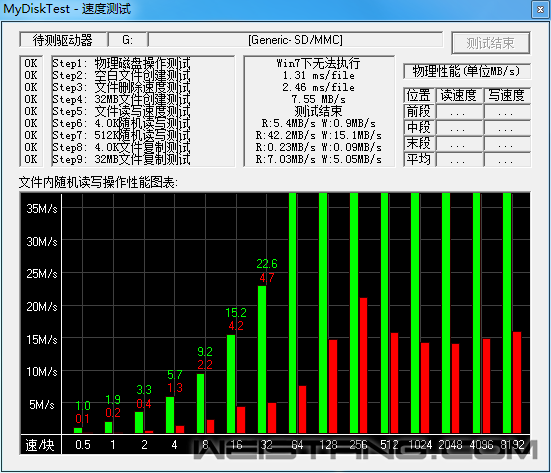Click the G: drive letter field
The image size is (551, 473).
click(x=128, y=40)
